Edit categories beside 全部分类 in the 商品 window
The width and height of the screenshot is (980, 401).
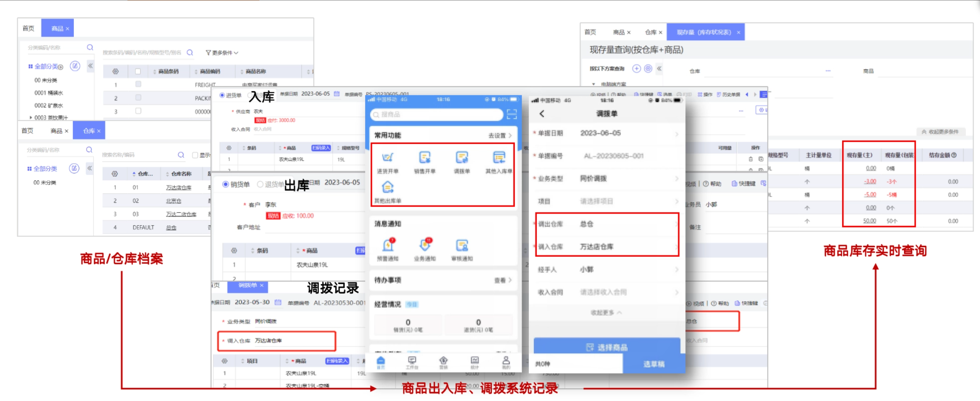(x=75, y=66)
